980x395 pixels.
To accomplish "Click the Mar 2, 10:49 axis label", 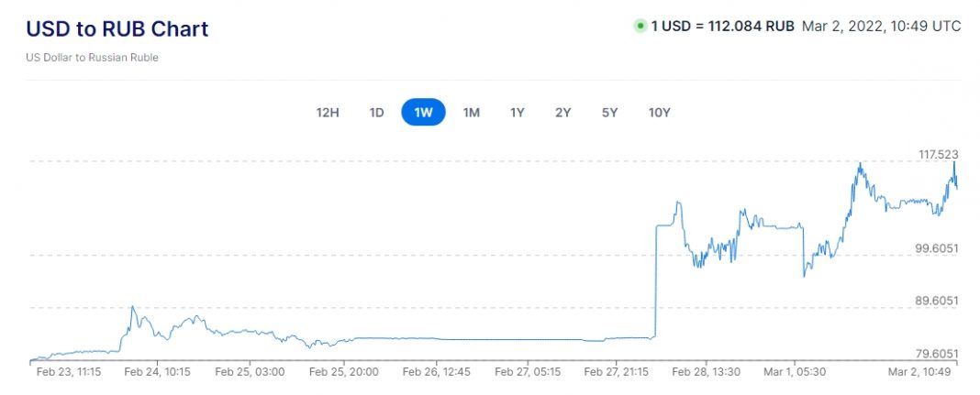I will 922,372.
